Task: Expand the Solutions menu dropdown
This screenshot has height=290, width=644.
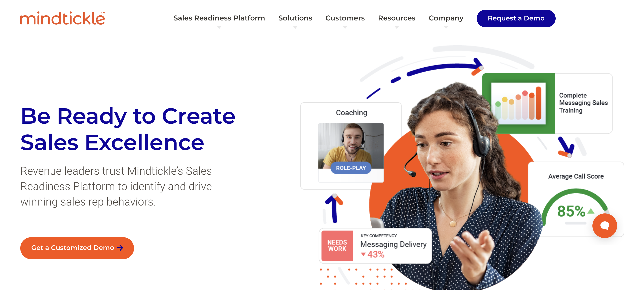Action: (295, 18)
